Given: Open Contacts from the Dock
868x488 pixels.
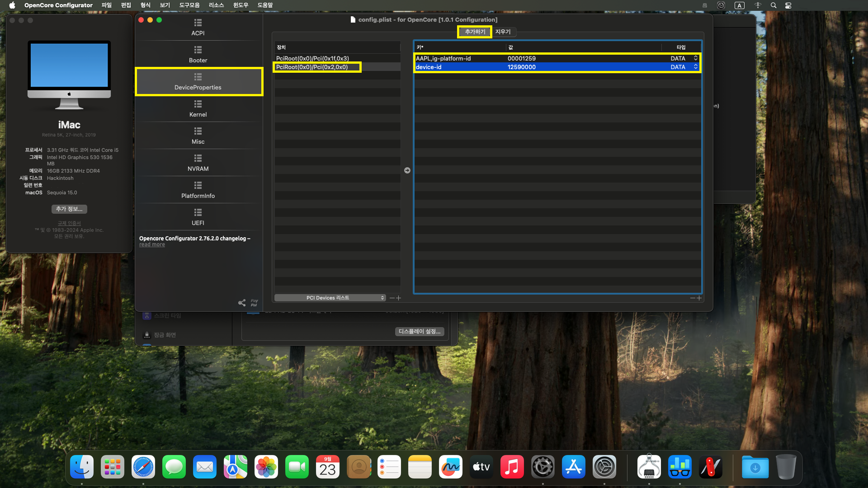Looking at the screenshot, I should point(359,467).
